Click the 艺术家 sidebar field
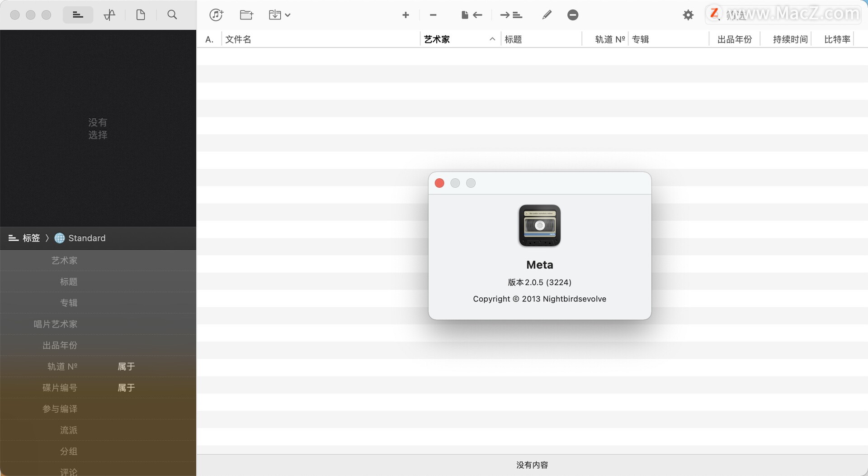The image size is (868, 476). [98, 261]
